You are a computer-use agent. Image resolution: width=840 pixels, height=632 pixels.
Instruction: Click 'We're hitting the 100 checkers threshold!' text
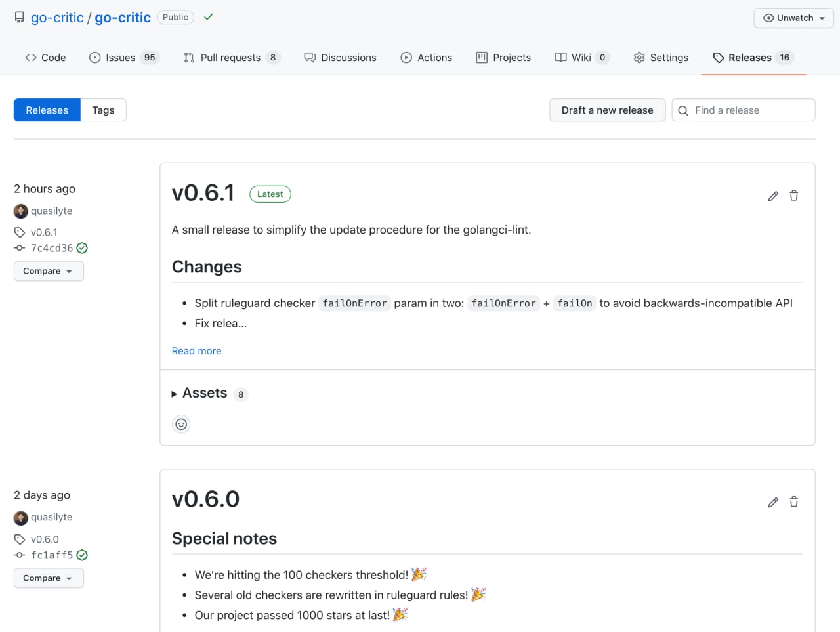pos(301,575)
